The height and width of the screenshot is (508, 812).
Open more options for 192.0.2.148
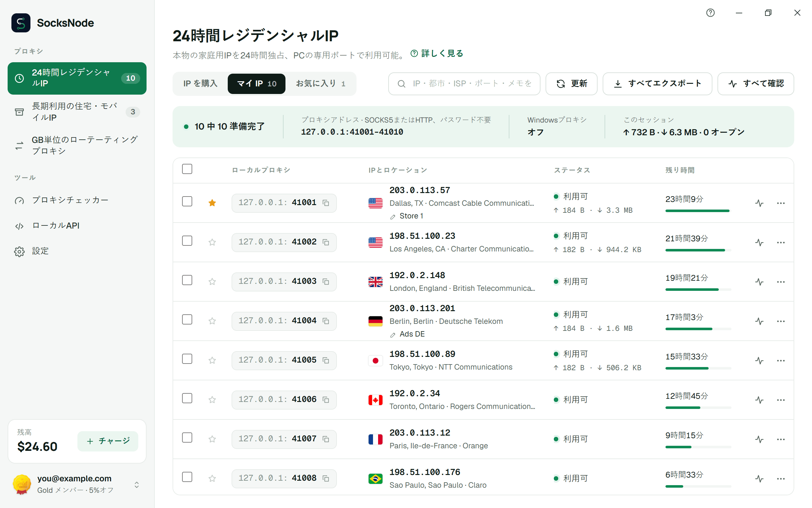(x=781, y=282)
